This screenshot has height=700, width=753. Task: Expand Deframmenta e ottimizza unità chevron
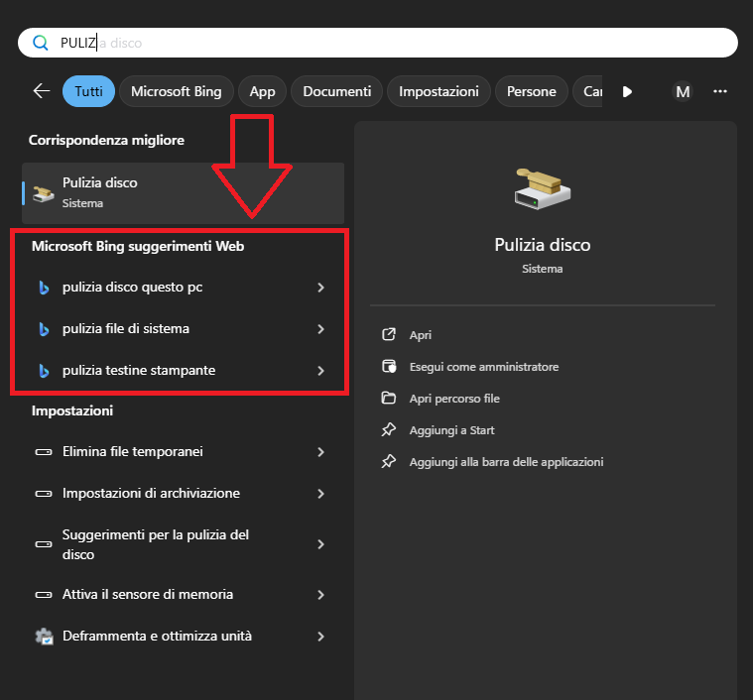(x=320, y=637)
